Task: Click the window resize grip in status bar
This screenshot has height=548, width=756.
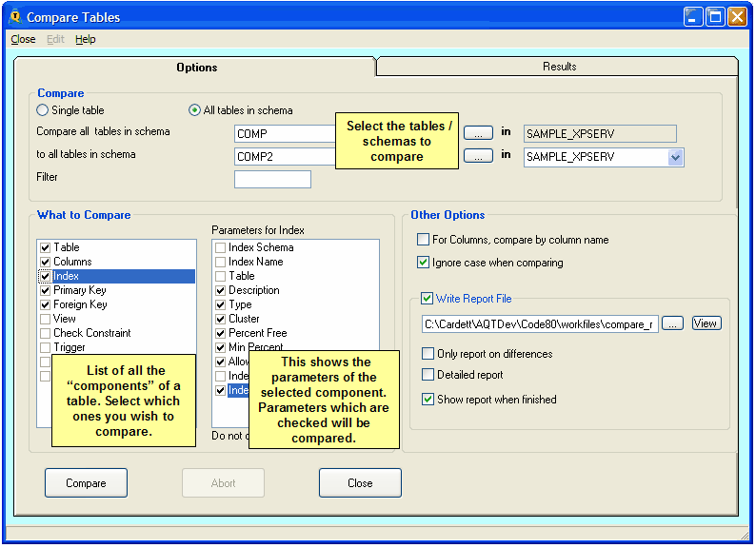Action: point(745,535)
